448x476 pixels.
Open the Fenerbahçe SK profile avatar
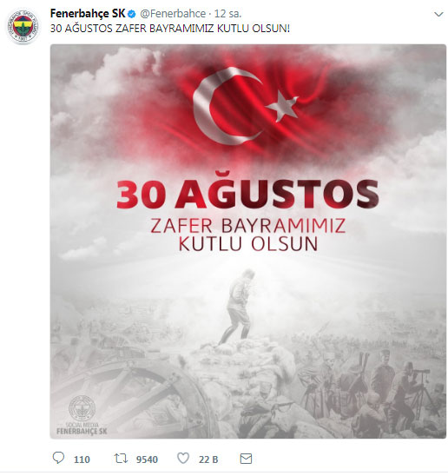[23, 26]
